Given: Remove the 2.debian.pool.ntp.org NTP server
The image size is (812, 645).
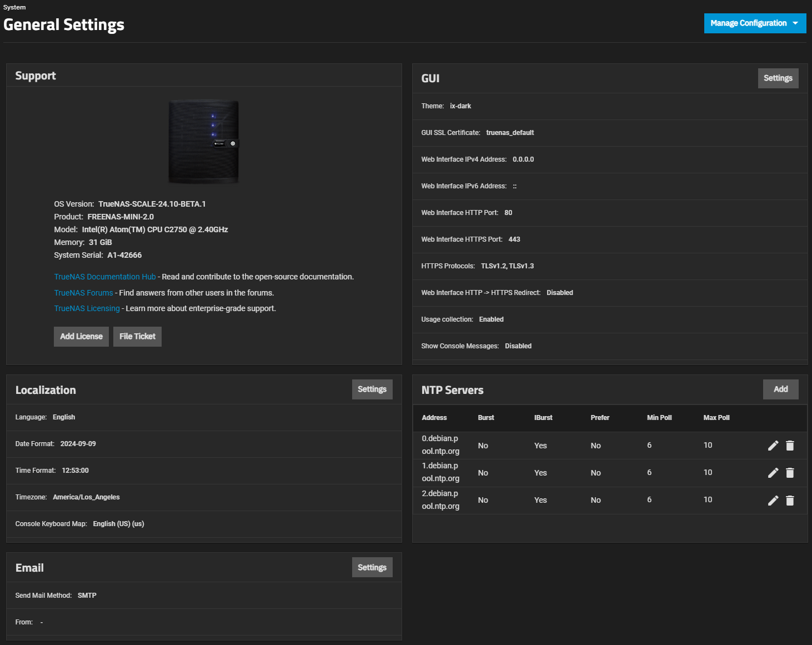Looking at the screenshot, I should point(790,501).
